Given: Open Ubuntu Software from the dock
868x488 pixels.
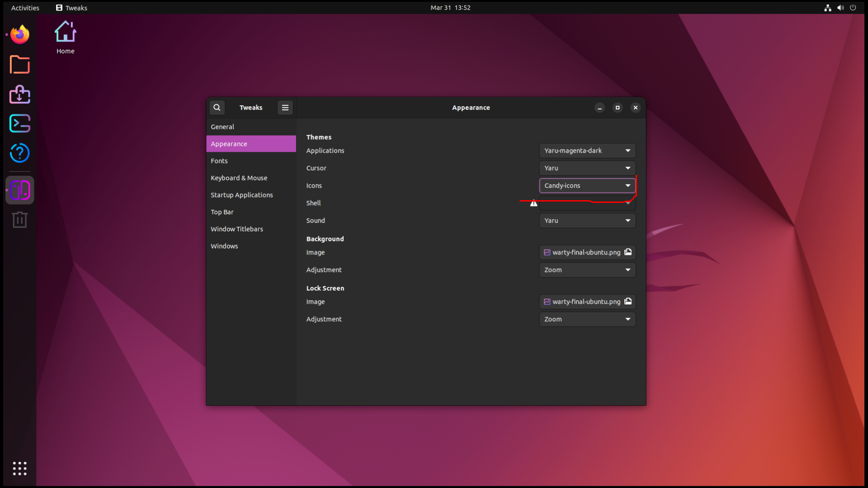Looking at the screenshot, I should coord(20,94).
